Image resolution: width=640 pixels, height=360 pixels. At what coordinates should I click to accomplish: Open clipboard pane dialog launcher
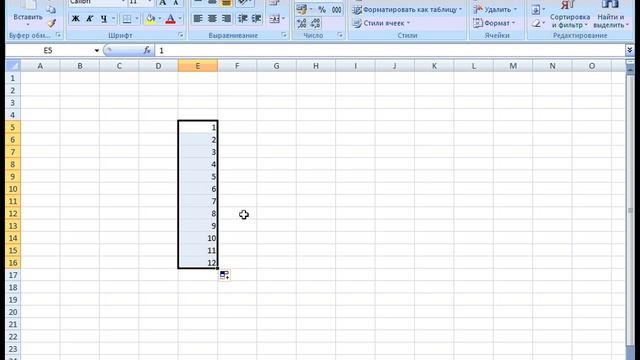(x=58, y=36)
